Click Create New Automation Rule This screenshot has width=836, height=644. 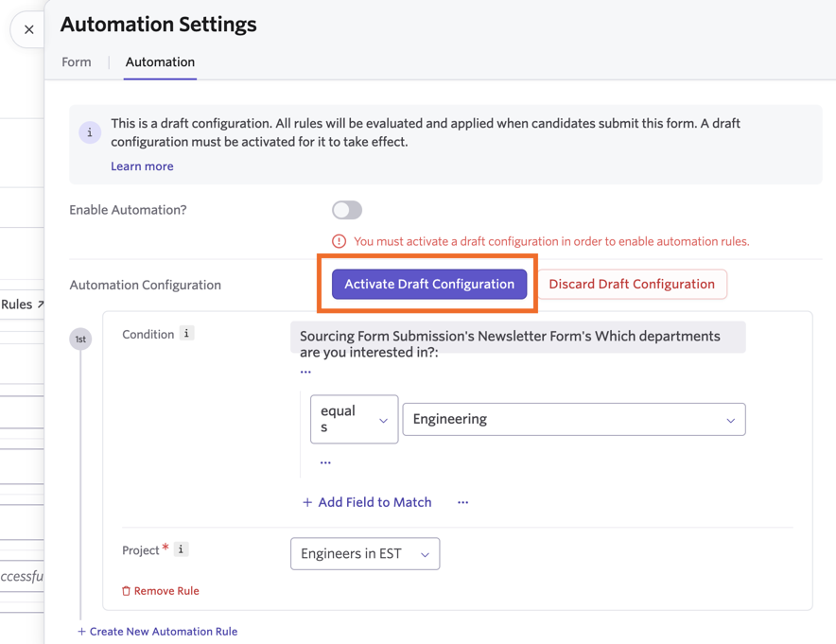click(158, 631)
